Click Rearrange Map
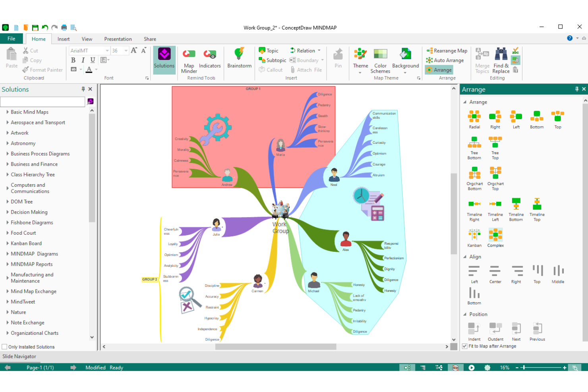This screenshot has height=392, width=588. pyautogui.click(x=447, y=51)
